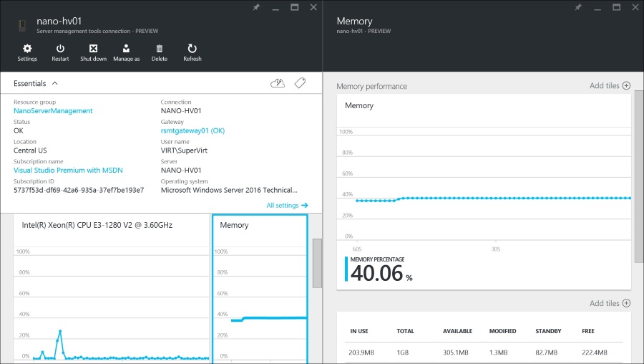This screenshot has height=364, width=644.
Task: Click the AVAILABLE column header
Action: click(457, 331)
